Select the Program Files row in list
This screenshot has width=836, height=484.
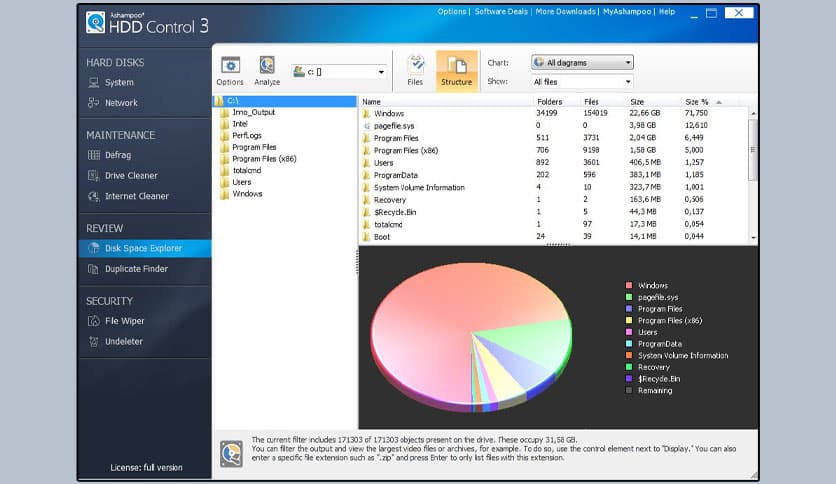554,138
